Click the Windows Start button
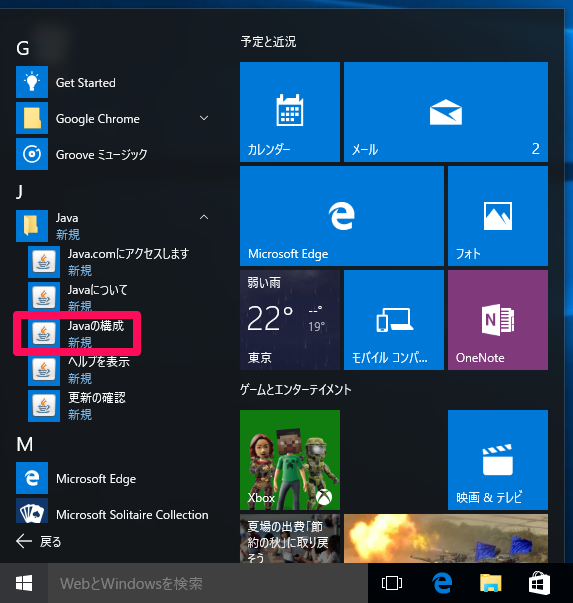This screenshot has height=603, width=573. click(x=24, y=583)
